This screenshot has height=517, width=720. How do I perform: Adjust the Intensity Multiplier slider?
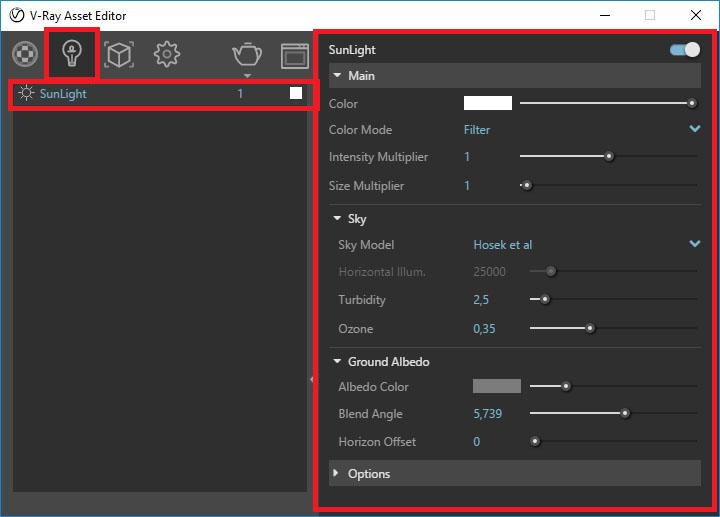point(608,157)
